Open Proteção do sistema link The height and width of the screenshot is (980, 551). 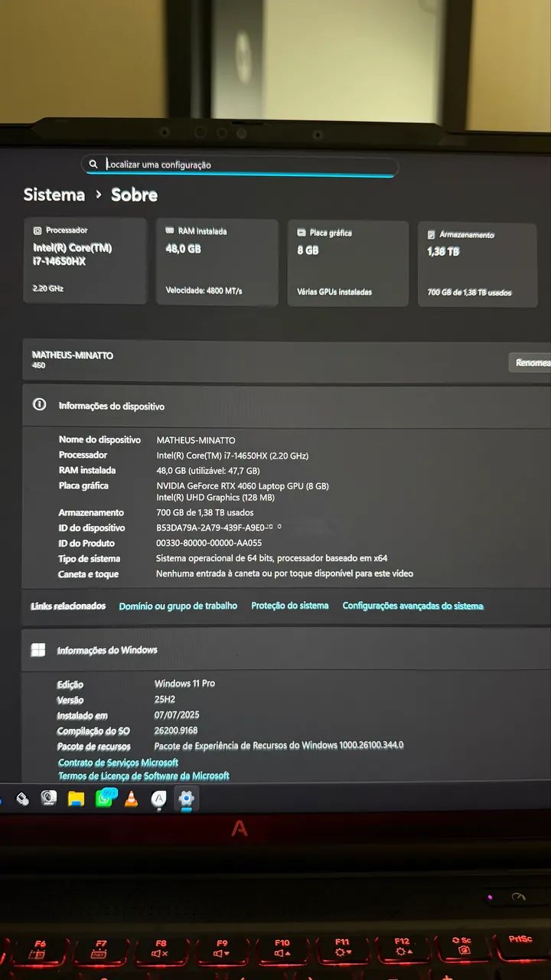click(x=290, y=606)
